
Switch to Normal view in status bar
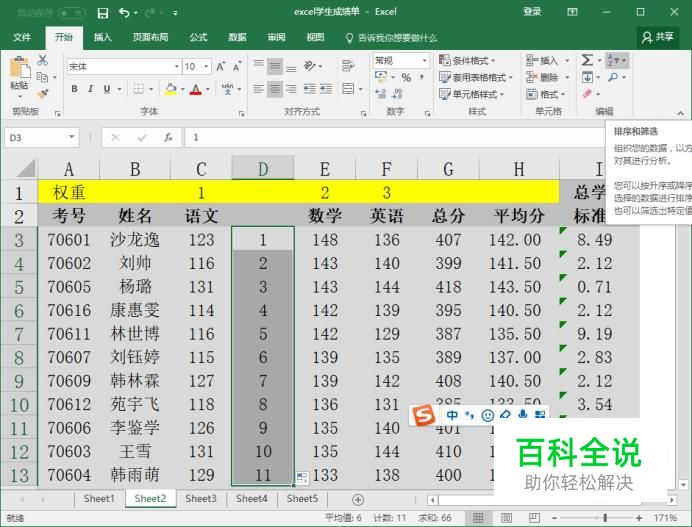pos(478,518)
